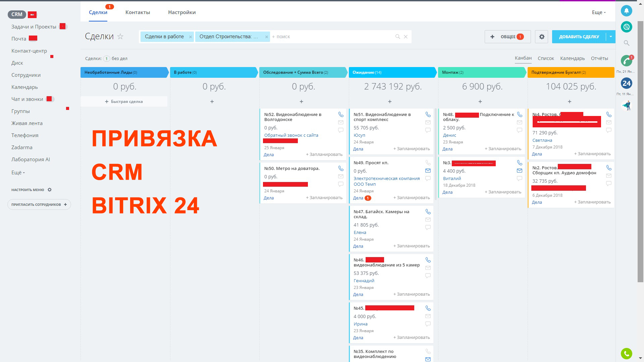Click the right sidebar search magnifier icon
The width and height of the screenshot is (644, 362).
coord(626,43)
